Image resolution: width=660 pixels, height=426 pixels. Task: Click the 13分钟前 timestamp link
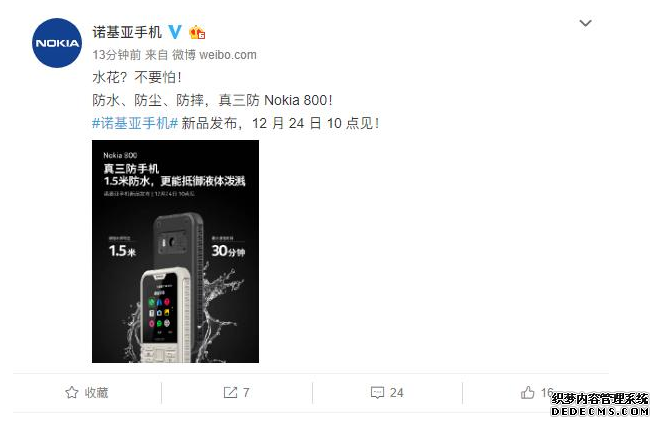(117, 55)
